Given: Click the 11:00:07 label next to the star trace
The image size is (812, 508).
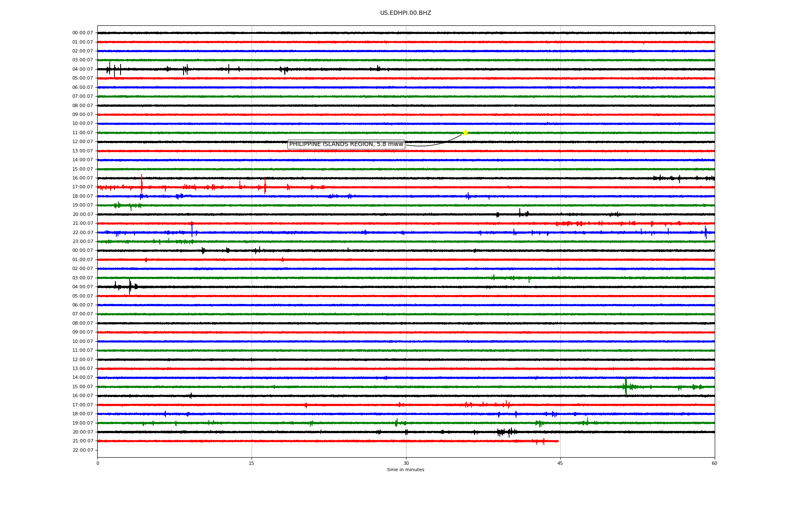Looking at the screenshot, I should (82, 133).
